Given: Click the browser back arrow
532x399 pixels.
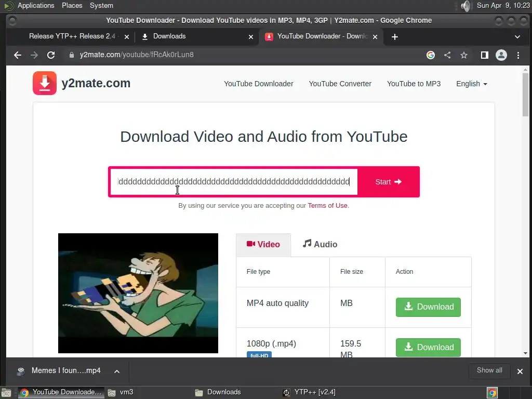Looking at the screenshot, I should click(x=18, y=55).
